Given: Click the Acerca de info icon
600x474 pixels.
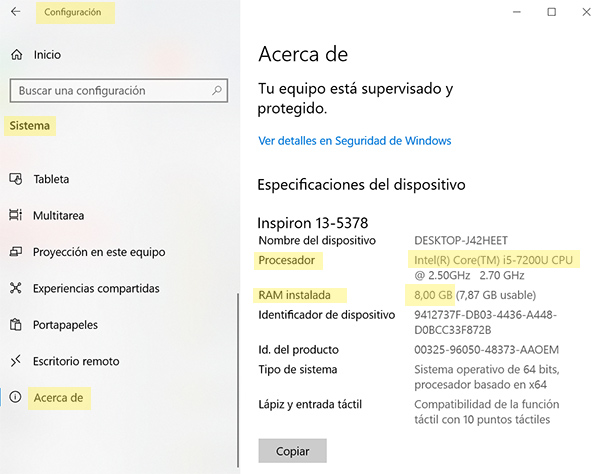Looking at the screenshot, I should [x=15, y=398].
